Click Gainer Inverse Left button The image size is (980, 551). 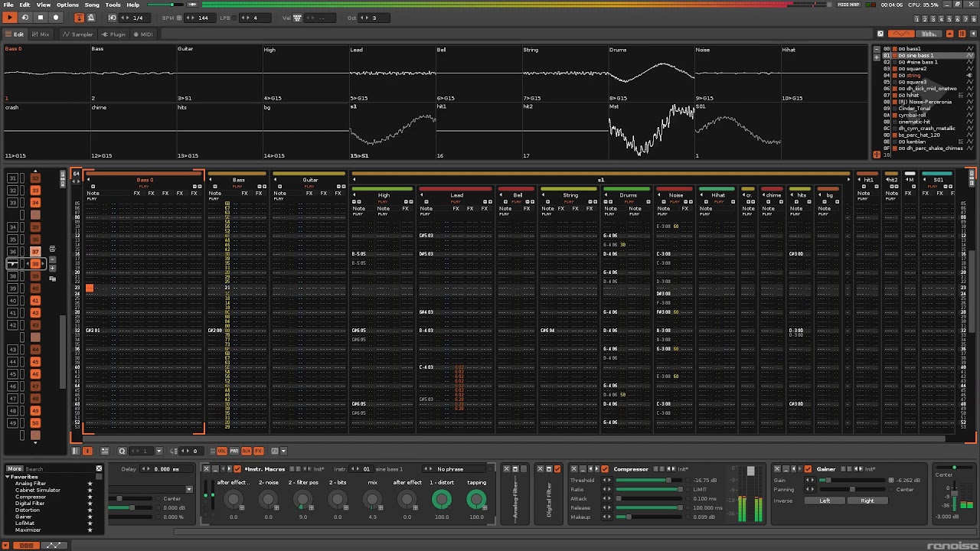click(825, 500)
